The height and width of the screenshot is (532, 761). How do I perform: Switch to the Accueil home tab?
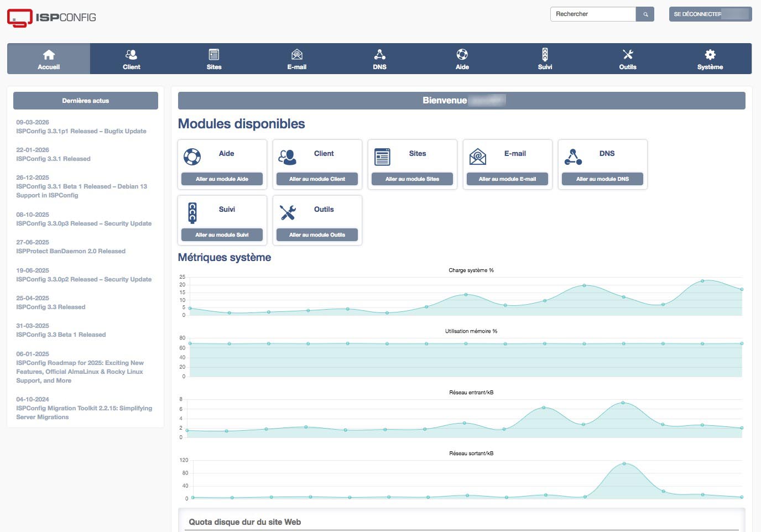click(49, 59)
